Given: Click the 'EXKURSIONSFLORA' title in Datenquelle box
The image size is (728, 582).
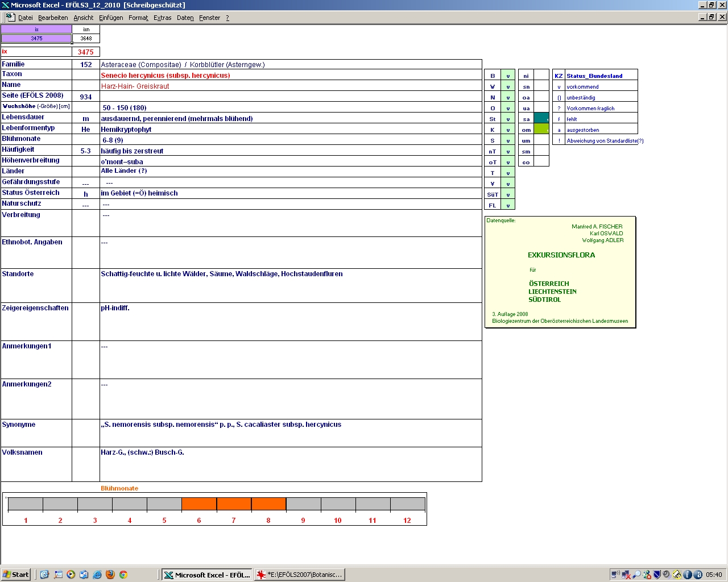Looking at the screenshot, I should point(561,255).
